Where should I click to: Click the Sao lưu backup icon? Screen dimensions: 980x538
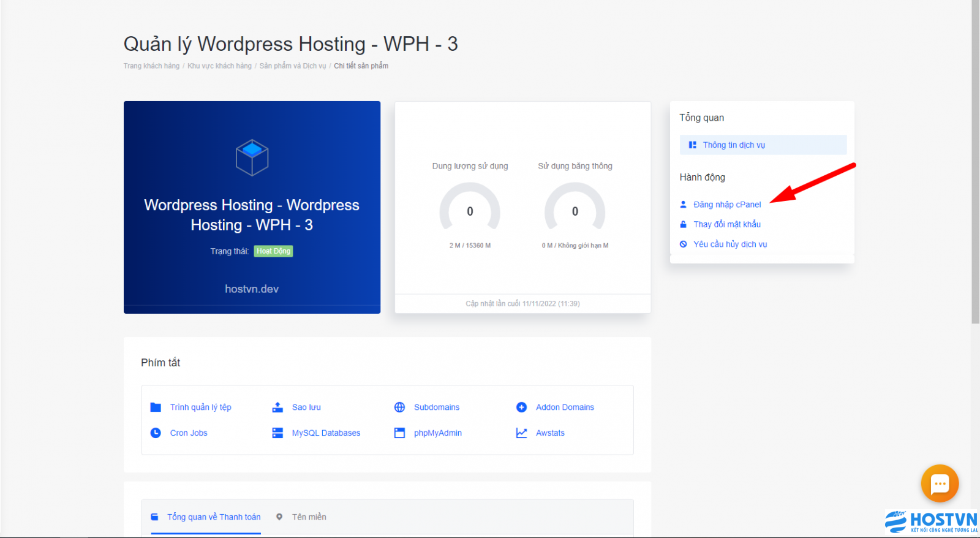click(x=277, y=407)
